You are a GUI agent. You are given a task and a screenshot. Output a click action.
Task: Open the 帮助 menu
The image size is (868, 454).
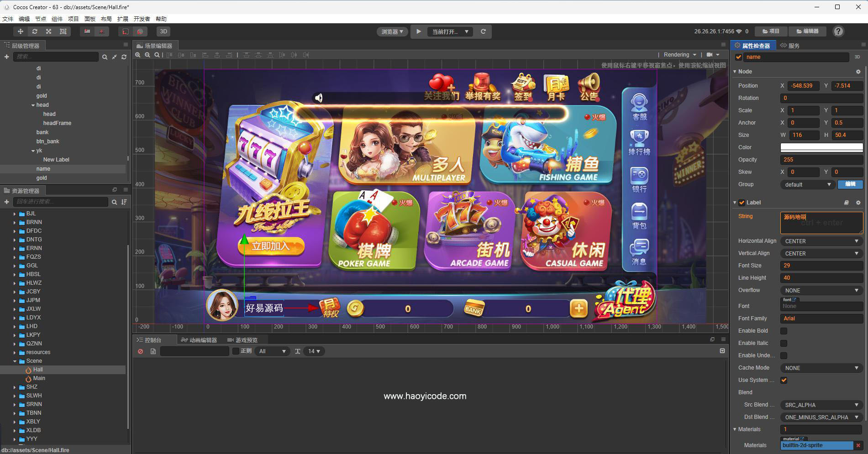point(161,19)
